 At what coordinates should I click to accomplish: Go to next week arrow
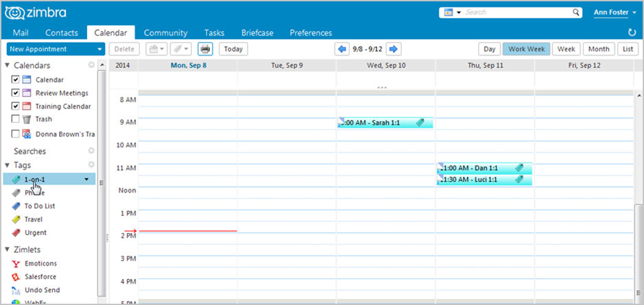[x=394, y=49]
